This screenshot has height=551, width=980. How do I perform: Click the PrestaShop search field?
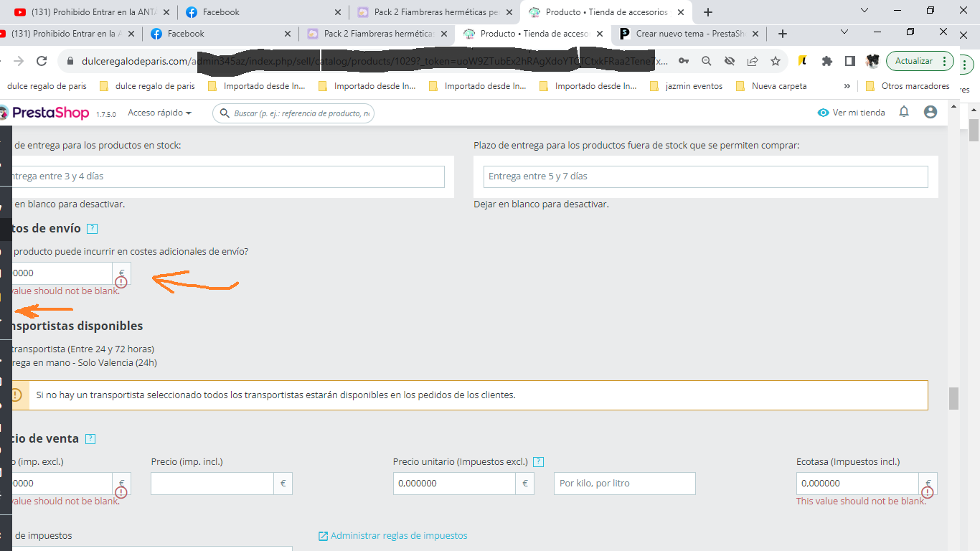click(293, 113)
